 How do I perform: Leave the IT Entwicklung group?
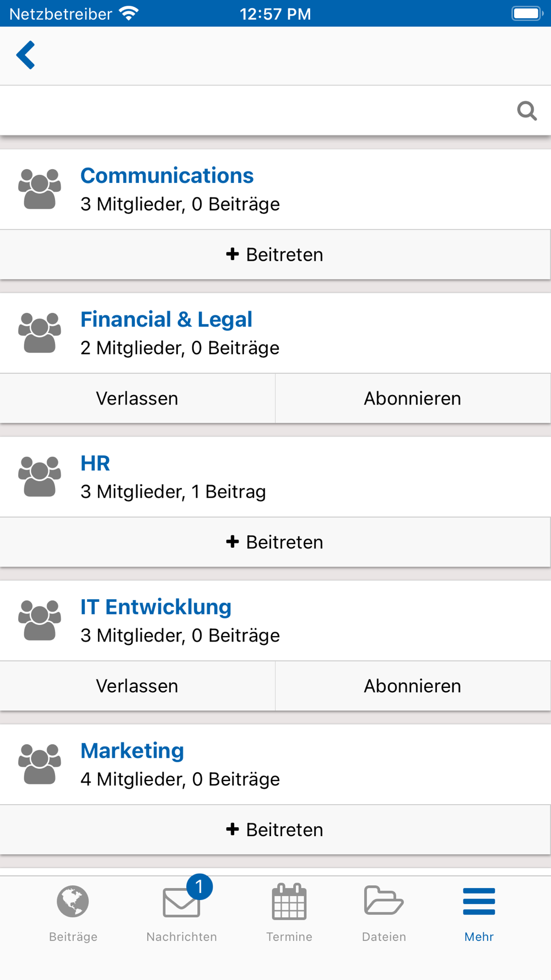click(x=137, y=686)
